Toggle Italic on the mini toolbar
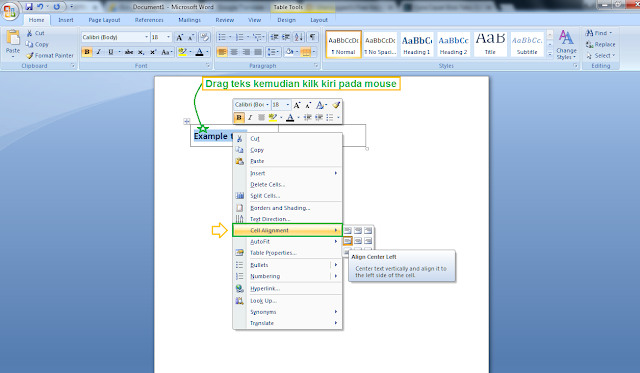This screenshot has height=373, width=640. 250,118
